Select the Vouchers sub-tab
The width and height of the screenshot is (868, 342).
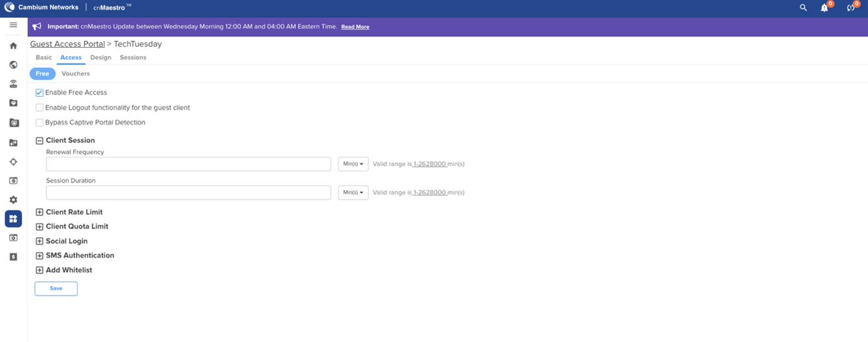tap(76, 74)
